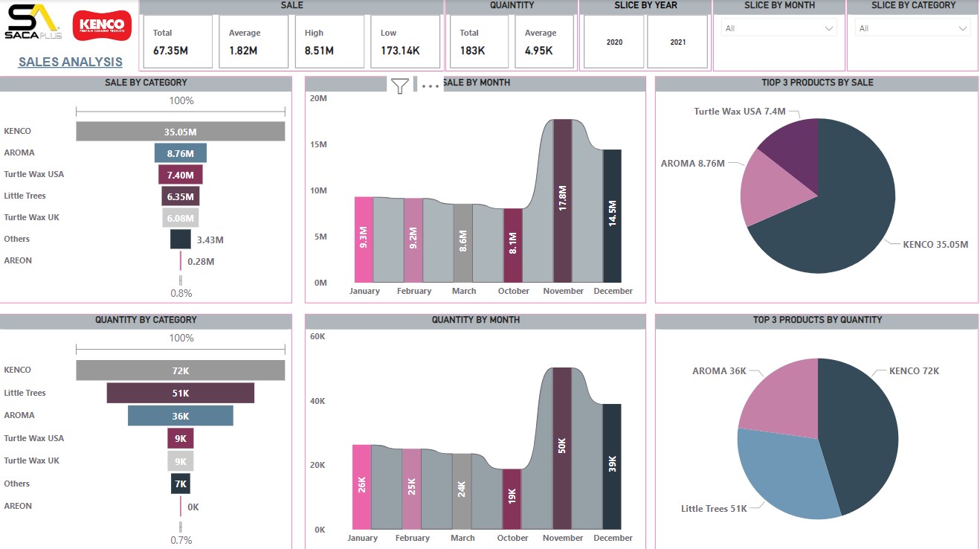Select Little Trees 6.35M funnel bar
The width and height of the screenshot is (980, 549).
click(x=181, y=196)
